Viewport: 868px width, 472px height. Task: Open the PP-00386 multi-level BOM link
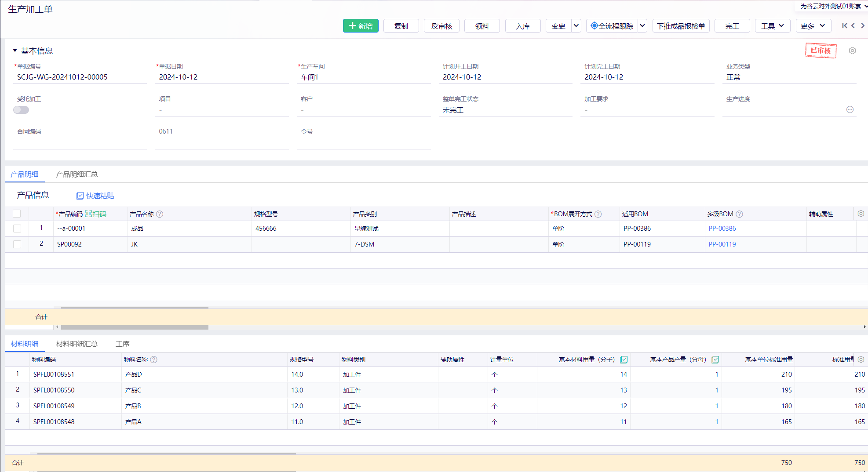(x=722, y=229)
